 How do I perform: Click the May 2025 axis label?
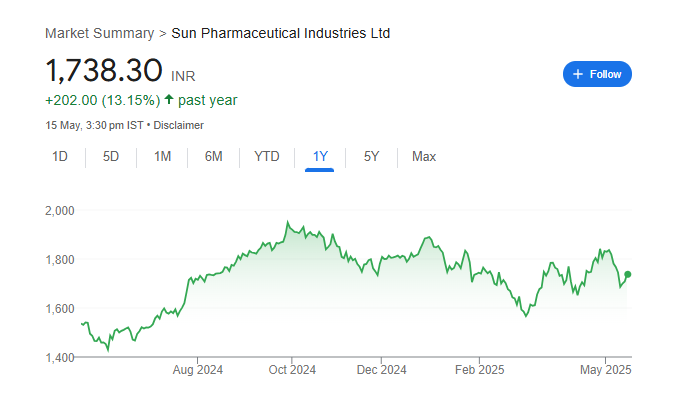(x=605, y=370)
